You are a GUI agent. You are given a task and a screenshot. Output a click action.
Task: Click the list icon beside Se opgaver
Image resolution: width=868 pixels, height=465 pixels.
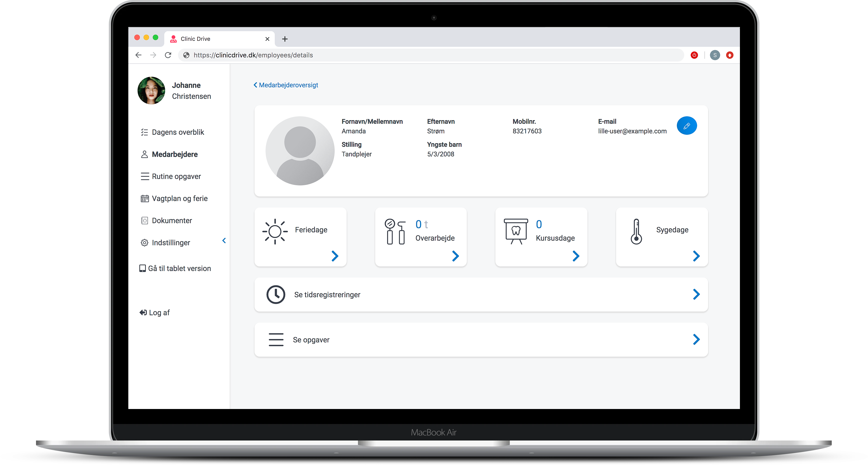(276, 339)
